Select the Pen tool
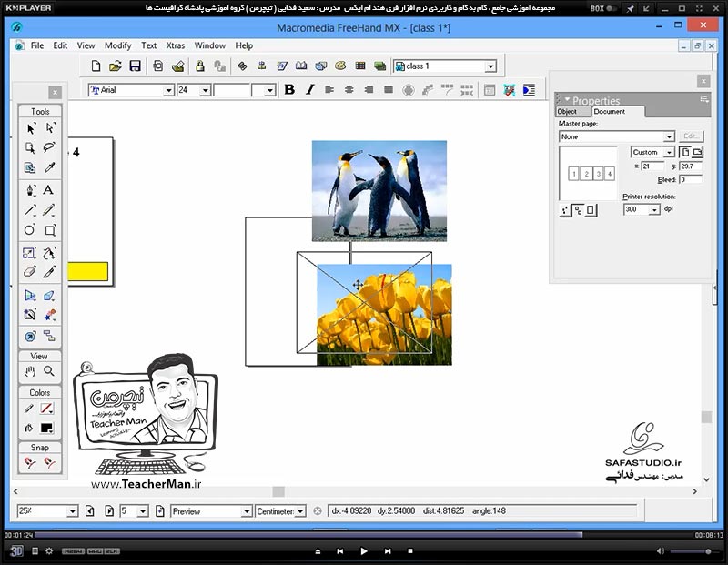 coord(31,190)
